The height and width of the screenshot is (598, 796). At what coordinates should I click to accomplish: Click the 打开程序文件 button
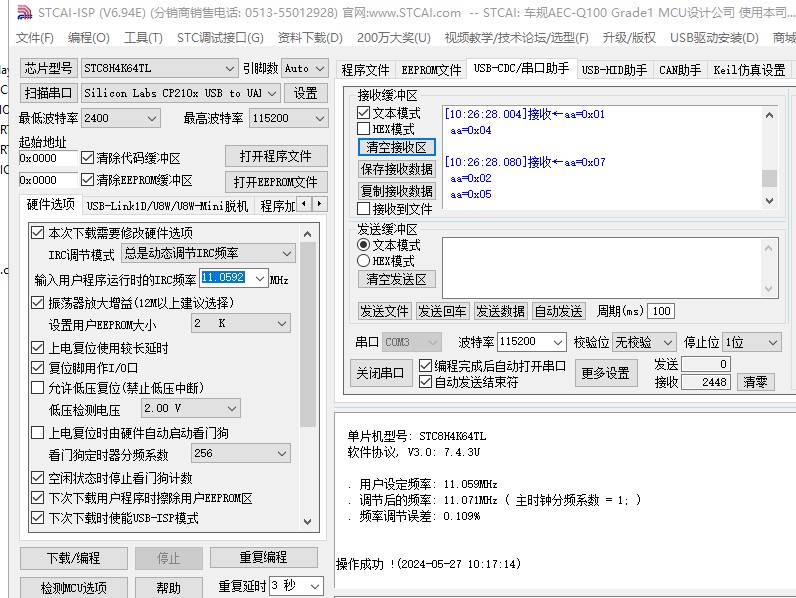276,156
